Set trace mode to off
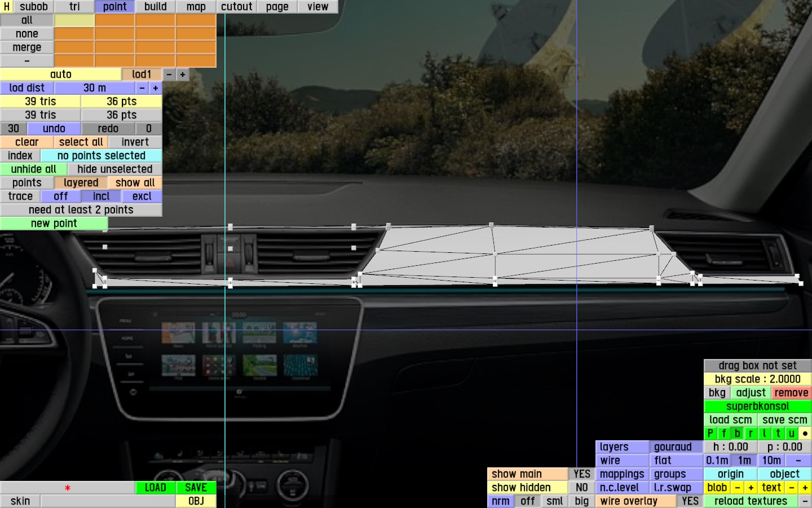This screenshot has height=508, width=812. click(x=61, y=196)
